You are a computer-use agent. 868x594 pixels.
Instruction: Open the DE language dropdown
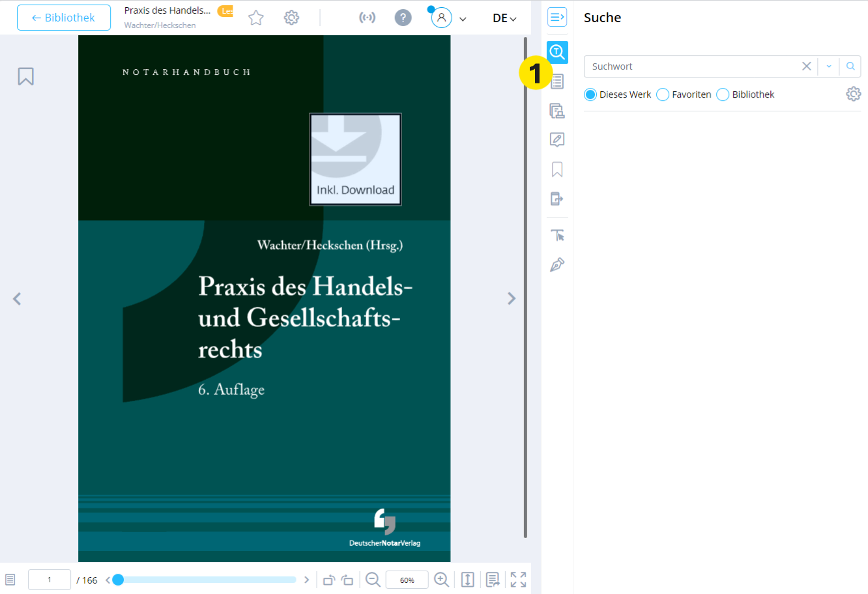pos(504,18)
